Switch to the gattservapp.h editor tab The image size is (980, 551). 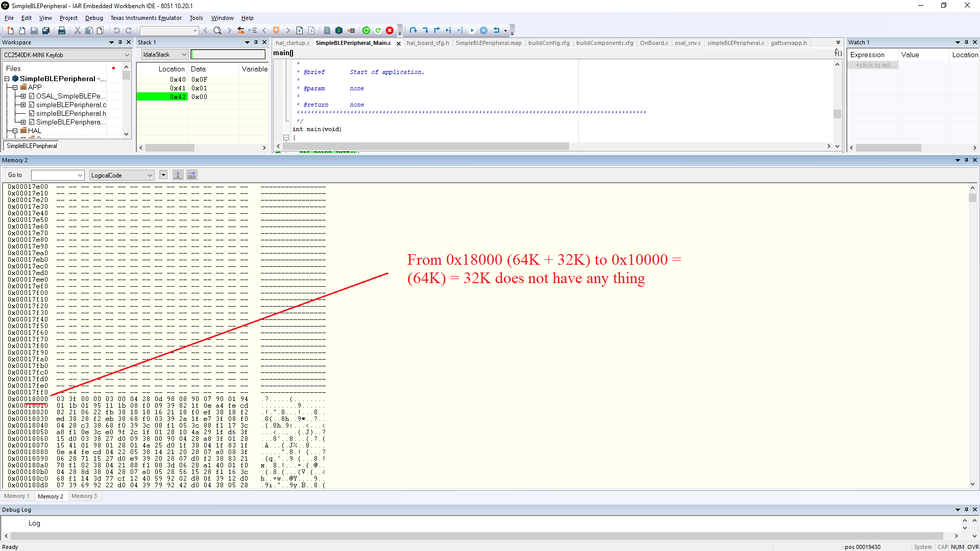tap(789, 43)
